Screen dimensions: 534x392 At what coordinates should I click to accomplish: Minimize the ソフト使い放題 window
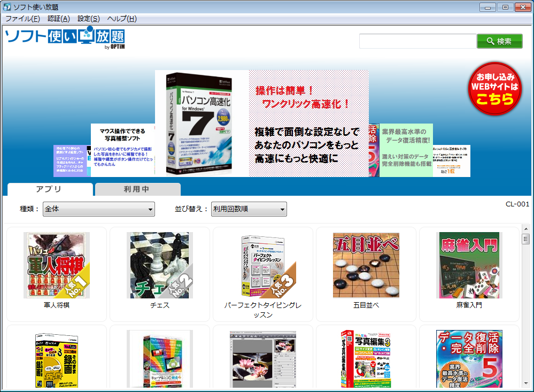(487, 7)
